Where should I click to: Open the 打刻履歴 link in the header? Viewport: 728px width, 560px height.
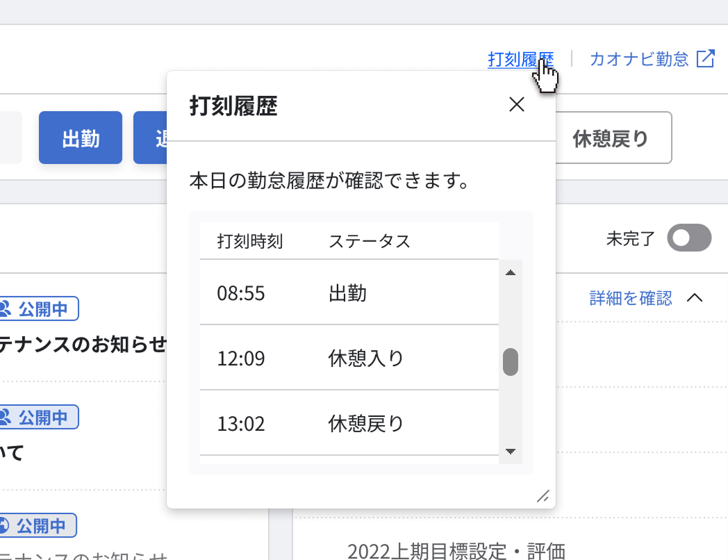click(x=521, y=59)
